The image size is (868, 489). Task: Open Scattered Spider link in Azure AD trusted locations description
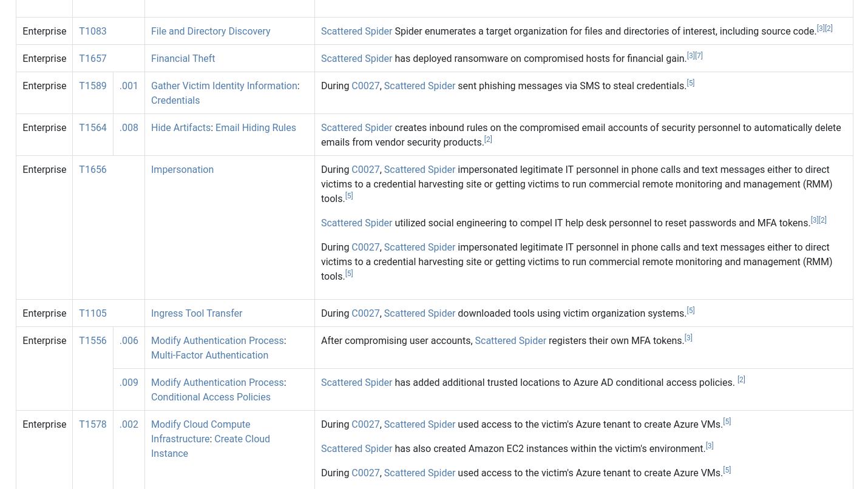(x=356, y=382)
